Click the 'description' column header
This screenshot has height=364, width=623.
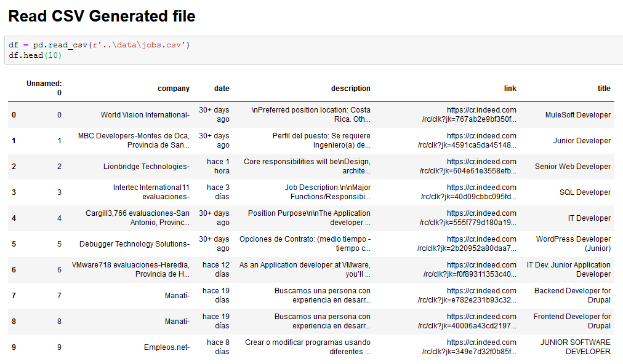click(351, 89)
